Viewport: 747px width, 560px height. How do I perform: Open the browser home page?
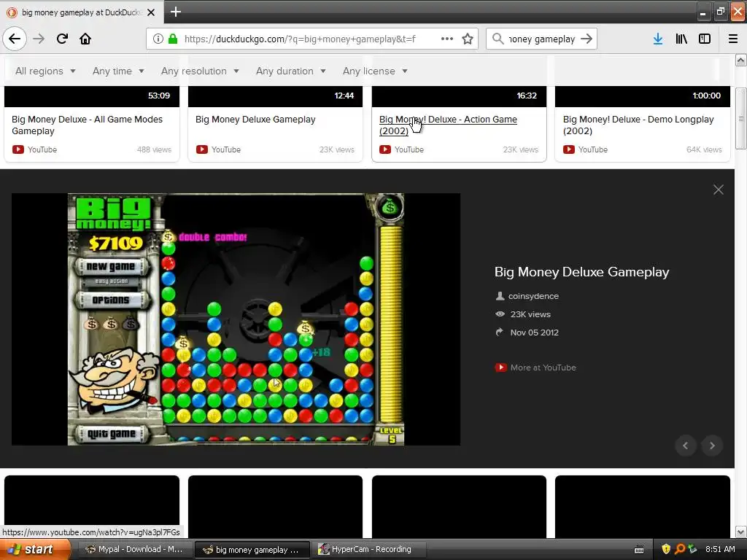(x=85, y=39)
